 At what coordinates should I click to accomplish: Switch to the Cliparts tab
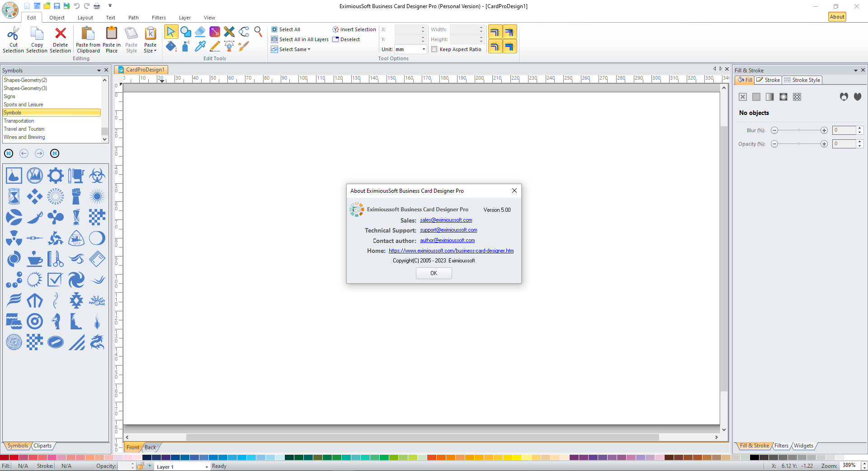click(42, 446)
